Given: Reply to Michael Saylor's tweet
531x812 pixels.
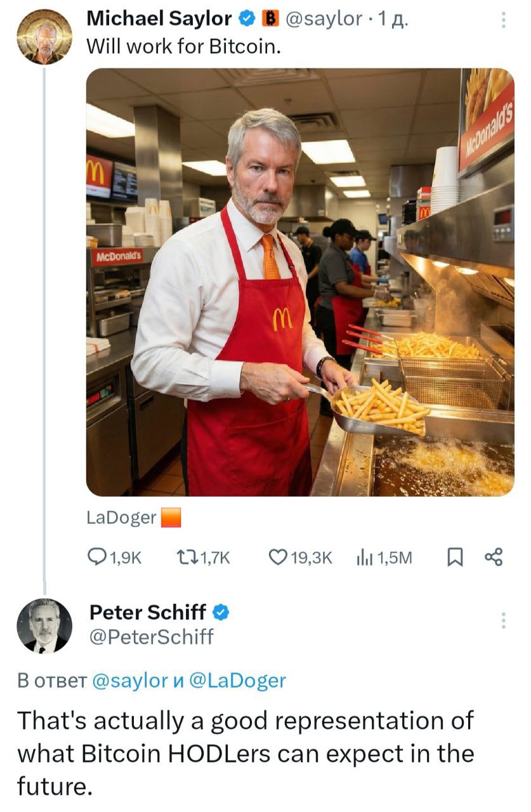Looking at the screenshot, I should click(97, 557).
